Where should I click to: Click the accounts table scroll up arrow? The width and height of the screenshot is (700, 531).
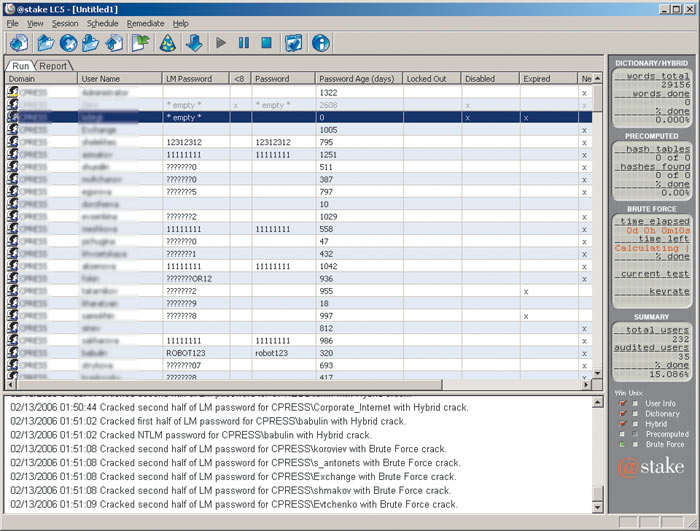[x=597, y=79]
